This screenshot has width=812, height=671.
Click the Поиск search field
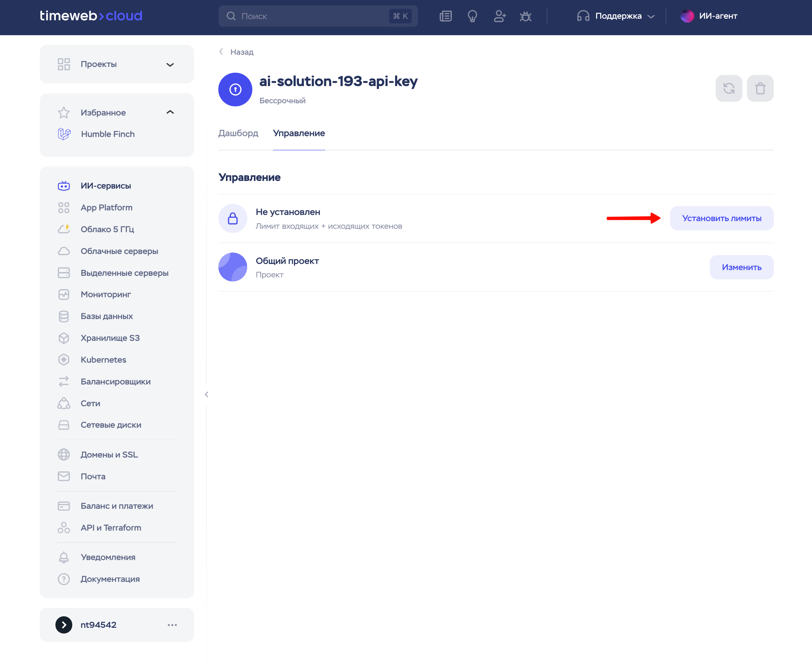[x=318, y=16]
